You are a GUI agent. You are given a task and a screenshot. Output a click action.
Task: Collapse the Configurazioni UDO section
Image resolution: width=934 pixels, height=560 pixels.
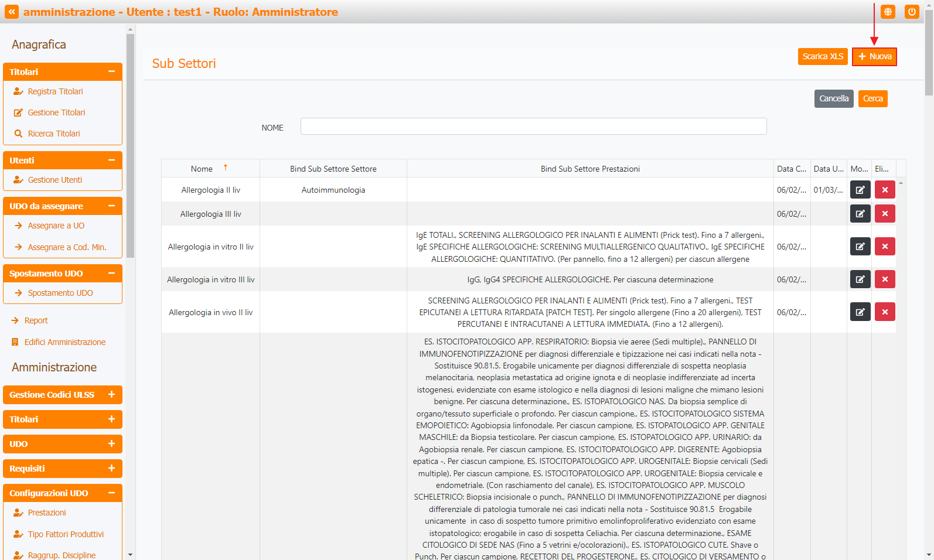111,493
